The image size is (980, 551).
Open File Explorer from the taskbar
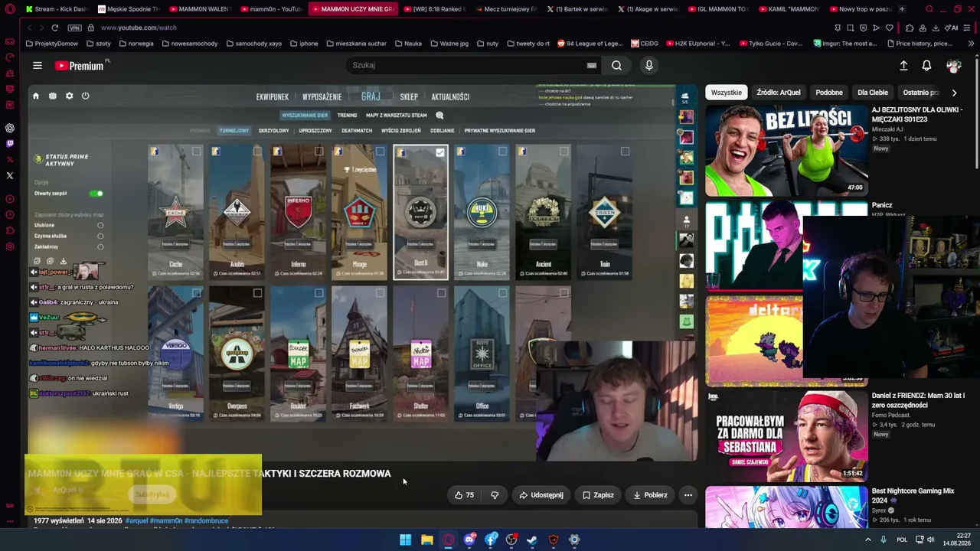[426, 540]
